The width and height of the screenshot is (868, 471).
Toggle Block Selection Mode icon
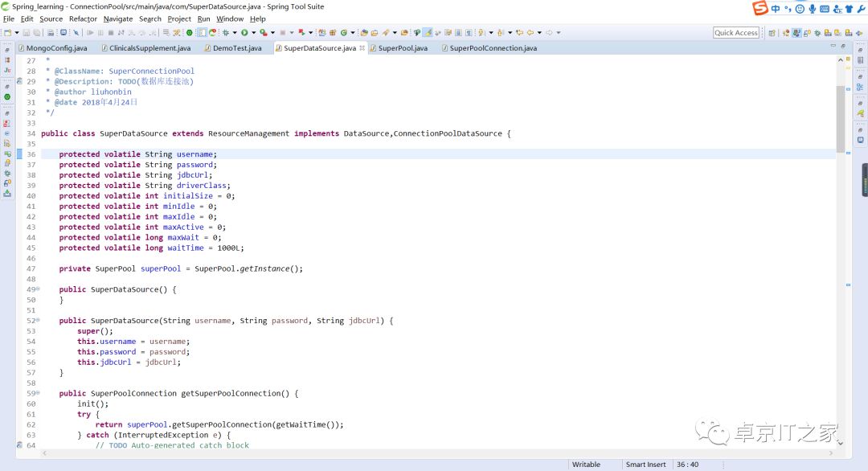click(458, 33)
